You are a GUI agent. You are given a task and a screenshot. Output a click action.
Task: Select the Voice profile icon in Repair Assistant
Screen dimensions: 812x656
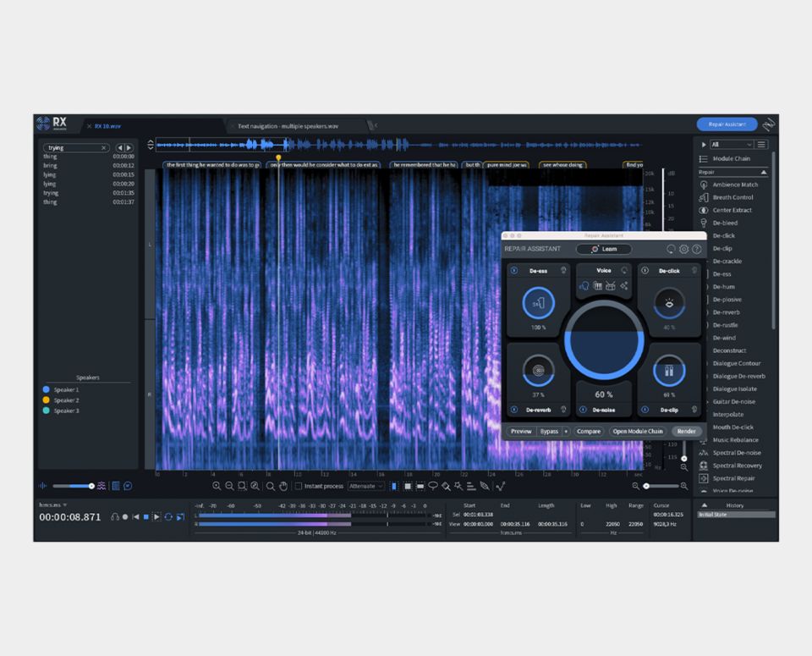584,286
